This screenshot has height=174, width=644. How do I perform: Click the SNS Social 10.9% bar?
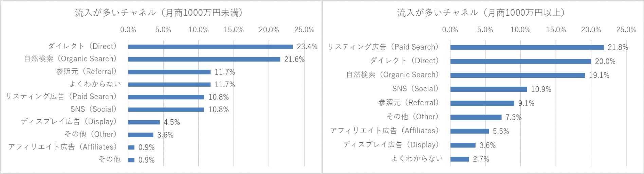pyautogui.click(x=489, y=89)
